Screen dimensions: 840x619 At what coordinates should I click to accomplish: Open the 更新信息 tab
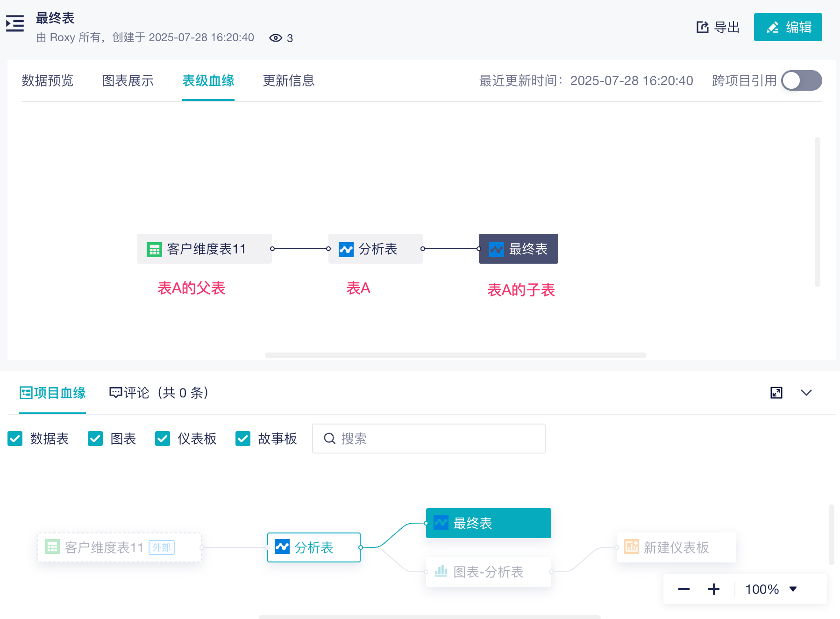288,80
